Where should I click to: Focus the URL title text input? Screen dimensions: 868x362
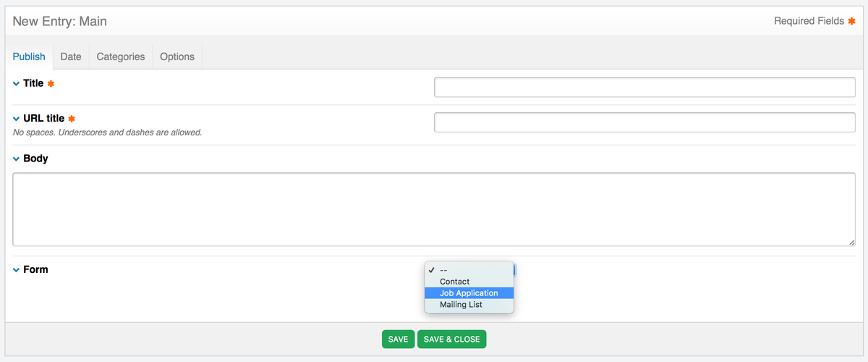click(x=644, y=122)
